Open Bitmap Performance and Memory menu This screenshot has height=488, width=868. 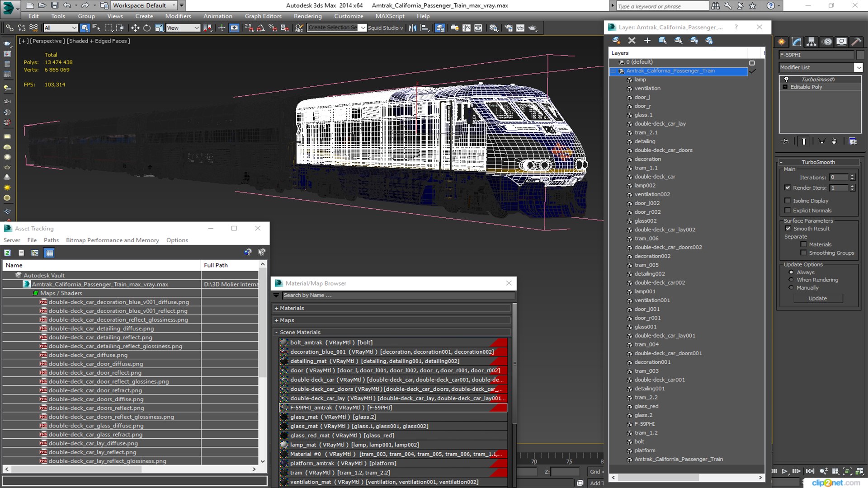pos(112,240)
